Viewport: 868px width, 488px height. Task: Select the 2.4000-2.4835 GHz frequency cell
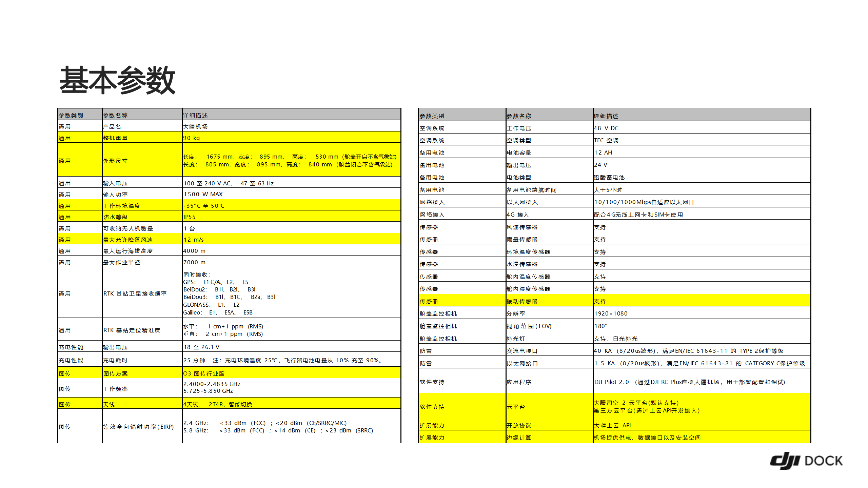[291, 388]
